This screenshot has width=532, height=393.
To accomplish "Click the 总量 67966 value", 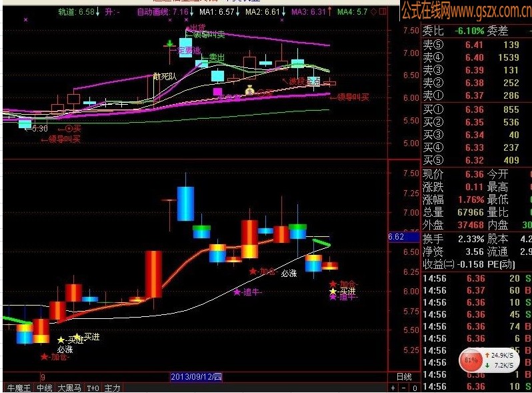I will point(471,212).
